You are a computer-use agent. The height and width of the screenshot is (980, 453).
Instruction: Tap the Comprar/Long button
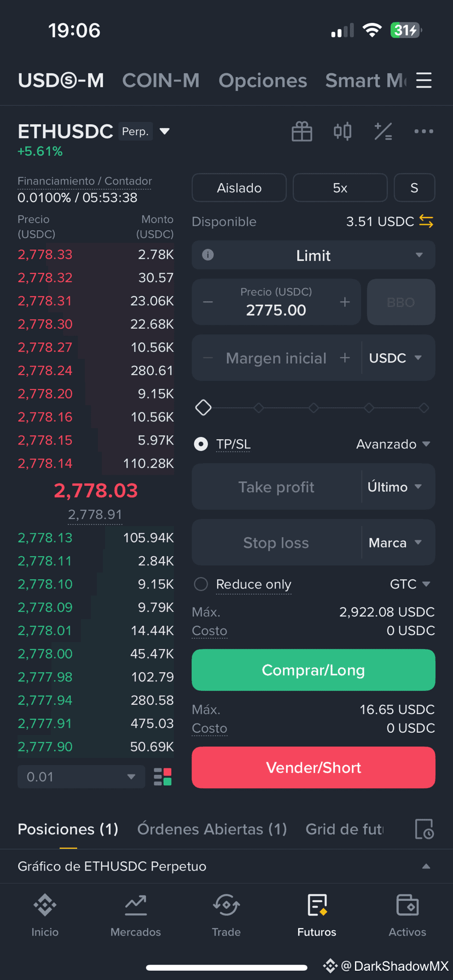pyautogui.click(x=313, y=670)
